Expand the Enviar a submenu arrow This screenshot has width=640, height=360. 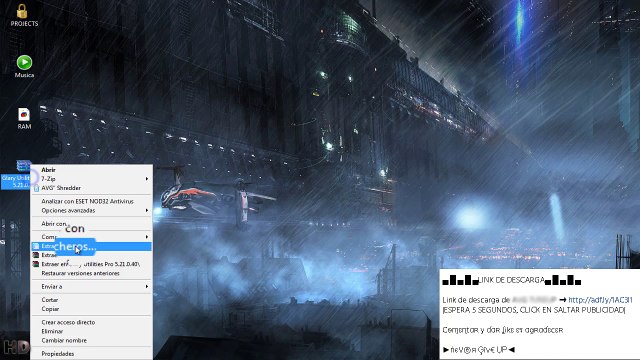tap(147, 287)
